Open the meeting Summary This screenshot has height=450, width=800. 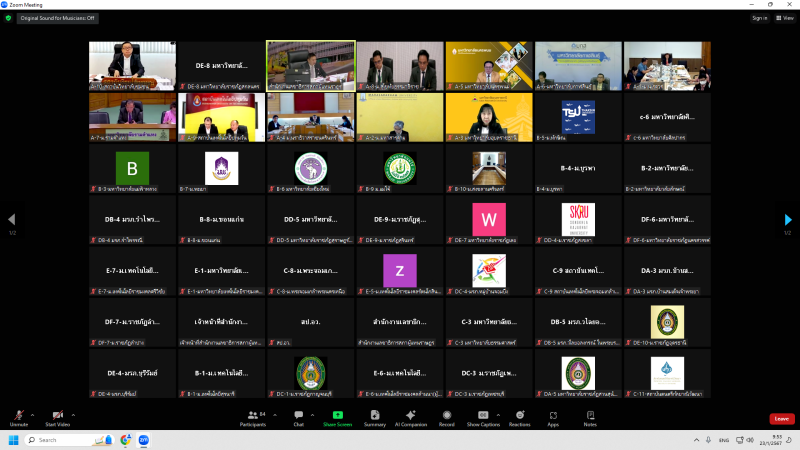pyautogui.click(x=375, y=416)
